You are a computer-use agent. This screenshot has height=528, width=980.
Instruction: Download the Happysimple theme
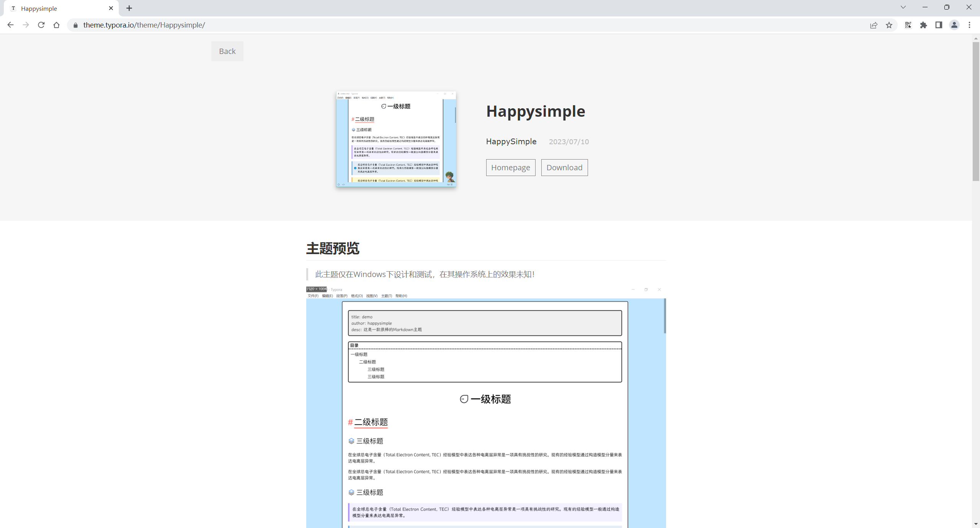pyautogui.click(x=564, y=168)
